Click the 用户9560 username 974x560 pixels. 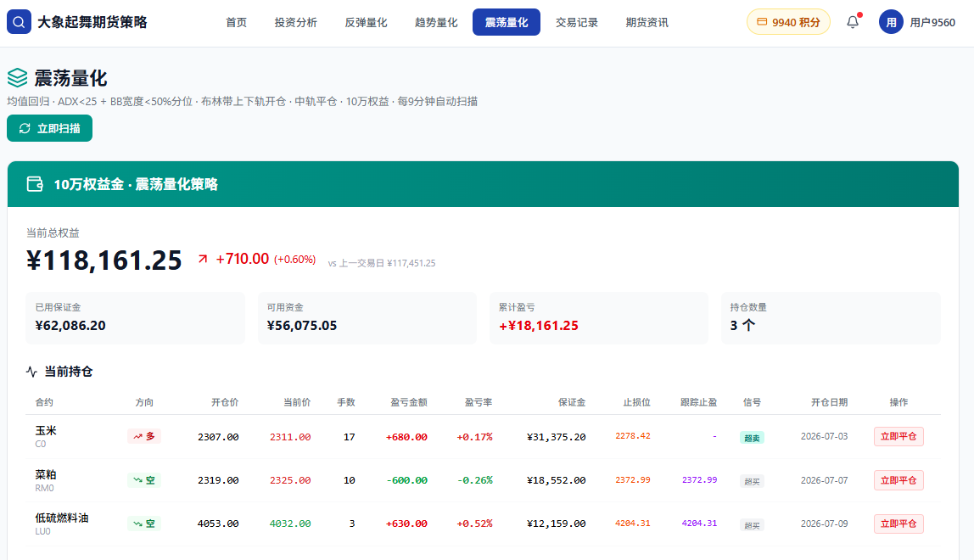[x=932, y=22]
